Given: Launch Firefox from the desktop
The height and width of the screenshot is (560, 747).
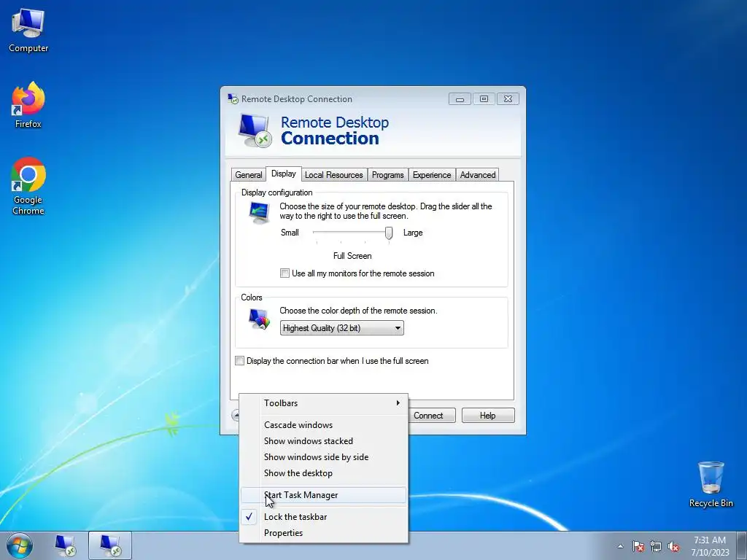Looking at the screenshot, I should point(28,105).
